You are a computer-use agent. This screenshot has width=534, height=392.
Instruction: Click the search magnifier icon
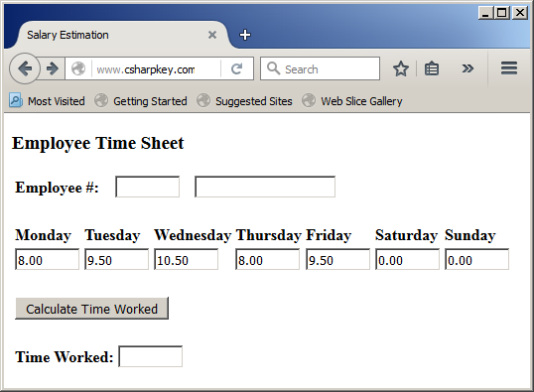[x=273, y=68]
